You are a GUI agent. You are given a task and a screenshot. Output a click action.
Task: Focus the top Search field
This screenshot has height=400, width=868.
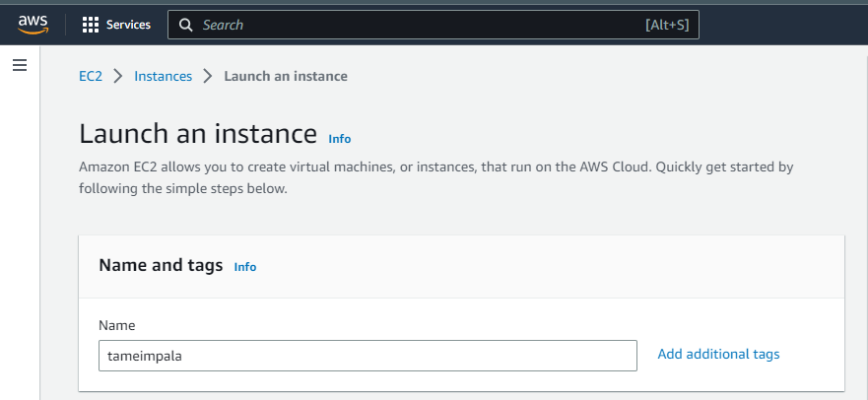tap(414, 25)
